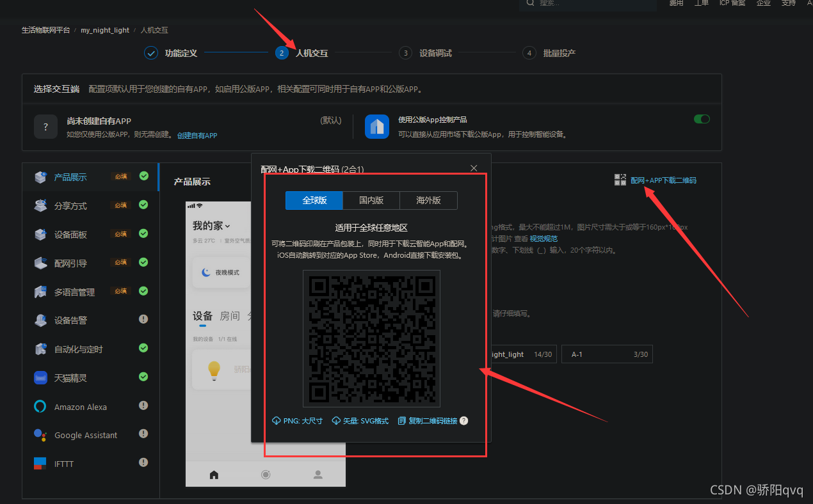Tap the profile icon in phone preview
The image size is (813, 504).
pyautogui.click(x=318, y=475)
